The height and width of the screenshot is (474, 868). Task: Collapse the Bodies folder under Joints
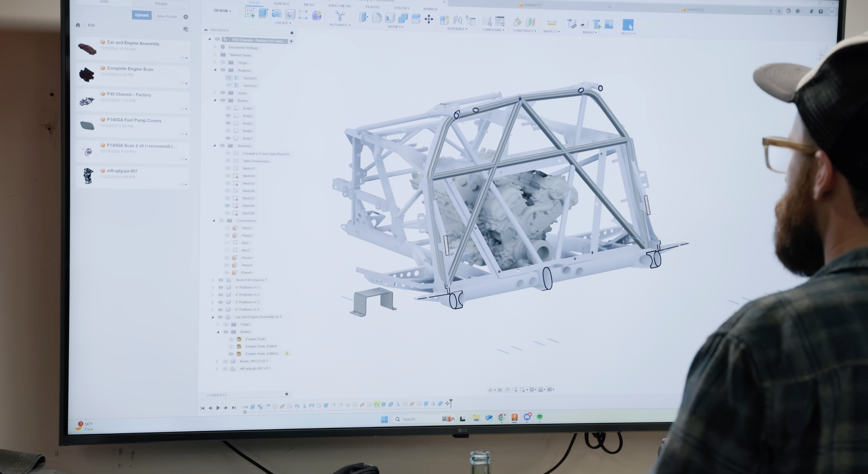(215, 100)
